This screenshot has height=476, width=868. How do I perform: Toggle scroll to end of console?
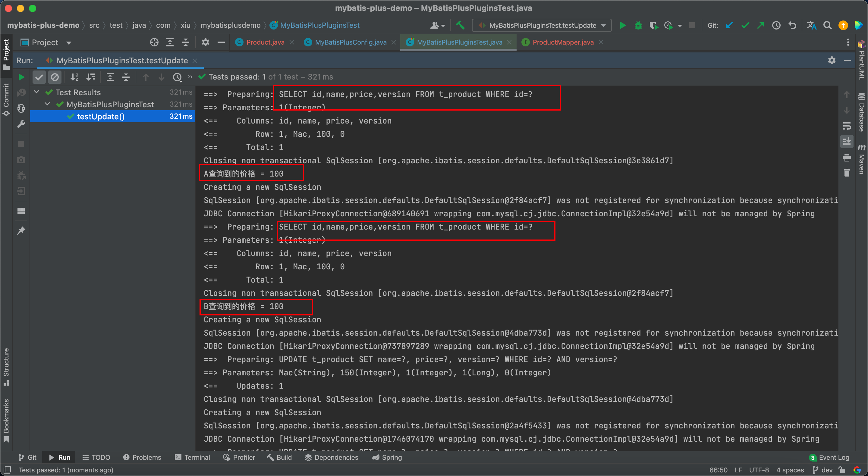coord(847,142)
